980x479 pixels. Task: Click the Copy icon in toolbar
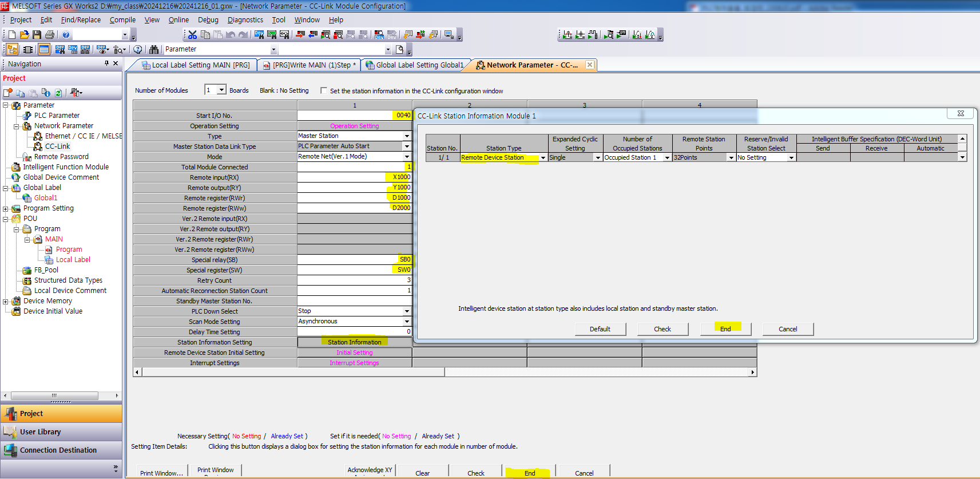205,35
